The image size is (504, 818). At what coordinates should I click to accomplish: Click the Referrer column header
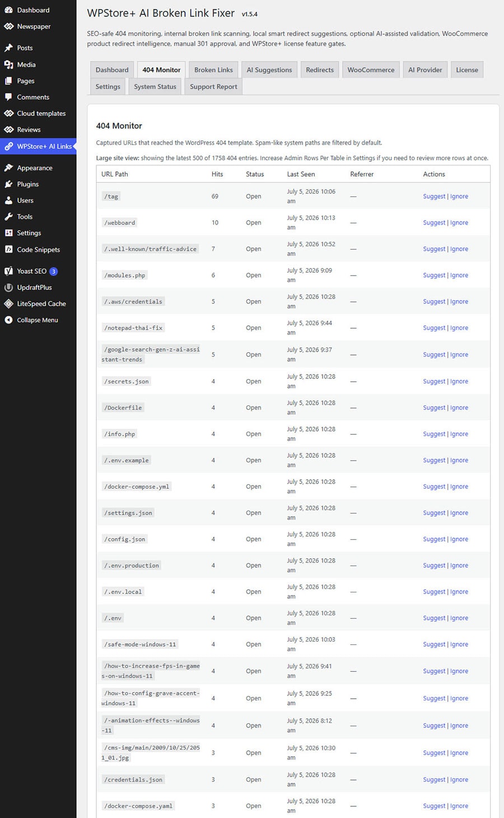[362, 174]
